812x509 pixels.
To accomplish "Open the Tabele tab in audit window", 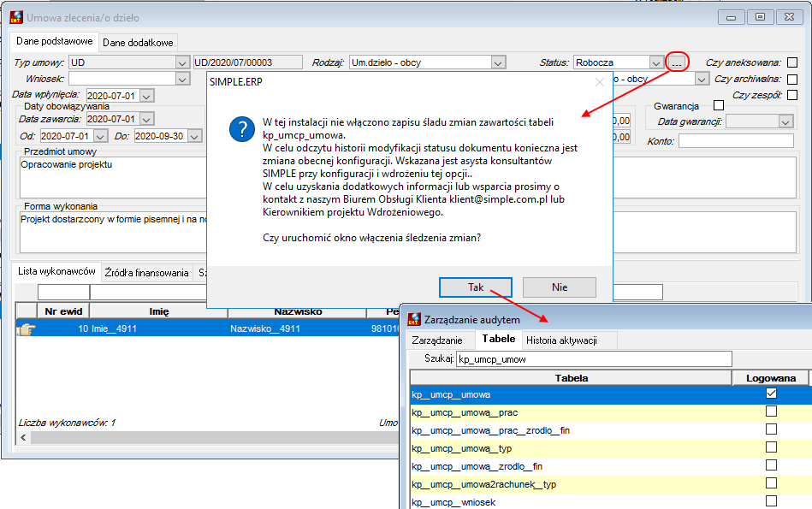I will [x=499, y=339].
